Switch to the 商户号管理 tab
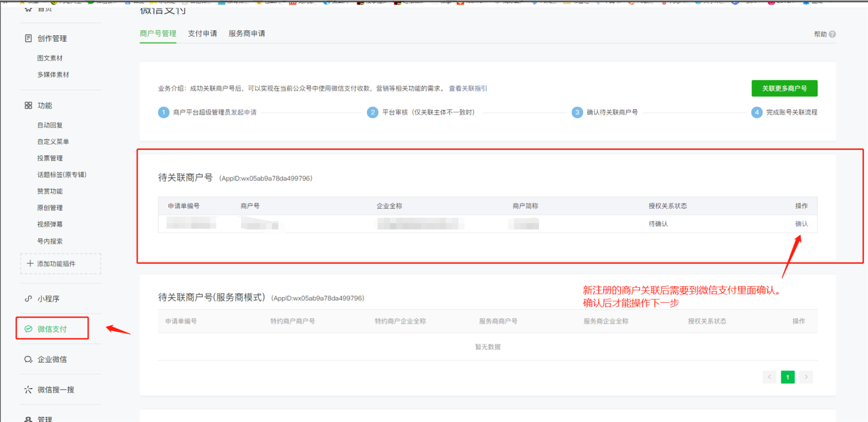The width and height of the screenshot is (868, 422). [158, 34]
